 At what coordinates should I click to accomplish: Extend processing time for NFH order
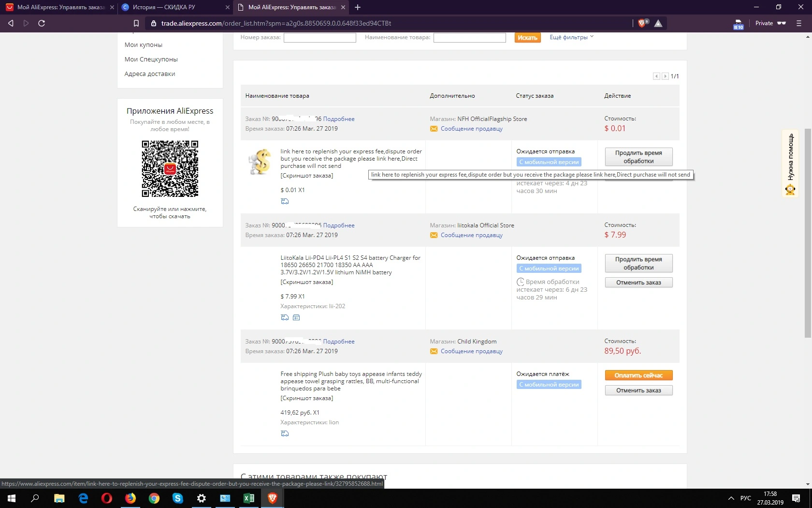[638, 157]
